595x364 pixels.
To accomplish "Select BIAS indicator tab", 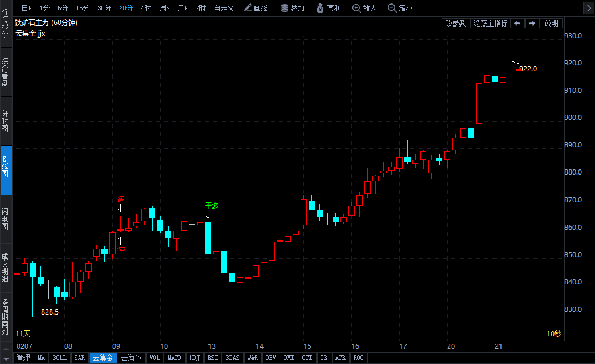I will pyautogui.click(x=233, y=358).
